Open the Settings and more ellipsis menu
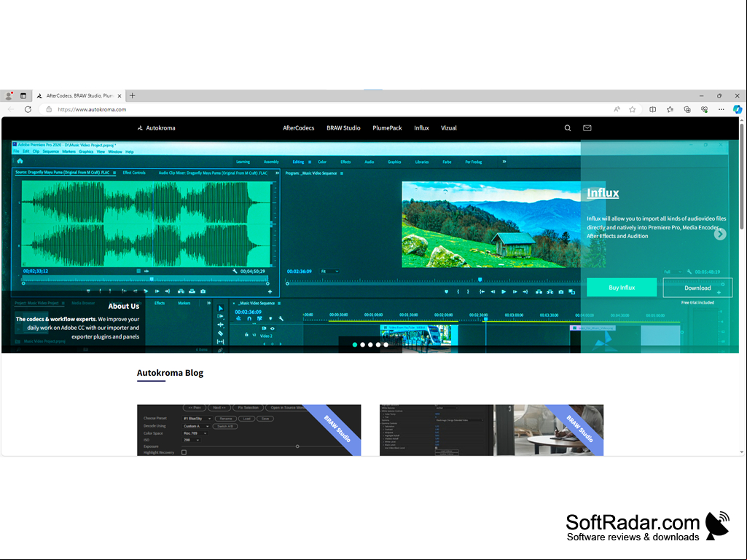Image resolution: width=747 pixels, height=560 pixels. (721, 109)
